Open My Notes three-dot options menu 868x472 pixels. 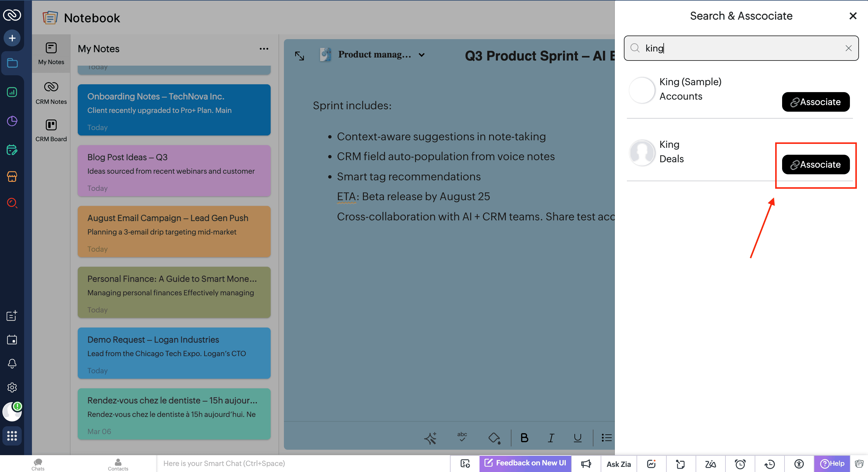[263, 49]
